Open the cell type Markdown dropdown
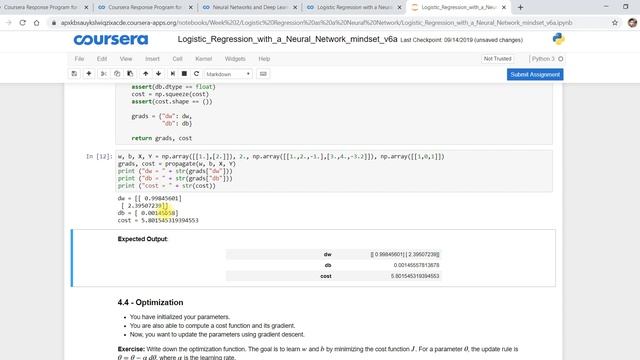Image resolution: width=640 pixels, height=360 pixels. pos(228,74)
